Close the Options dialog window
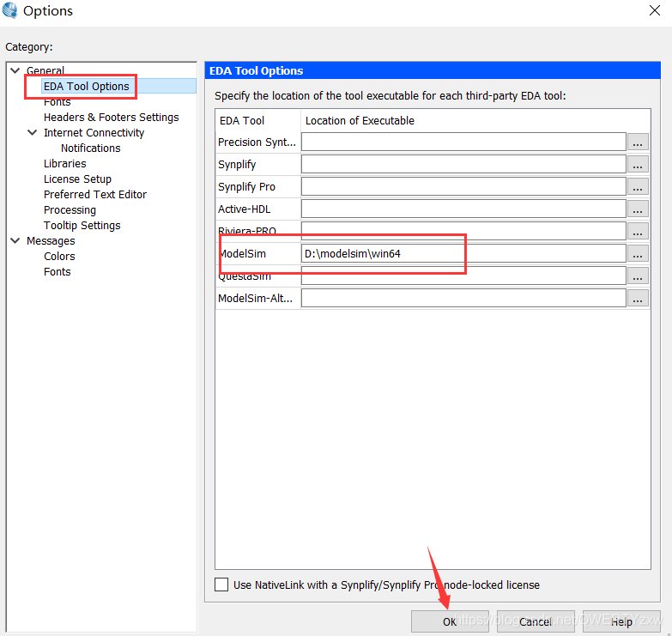 click(x=655, y=10)
